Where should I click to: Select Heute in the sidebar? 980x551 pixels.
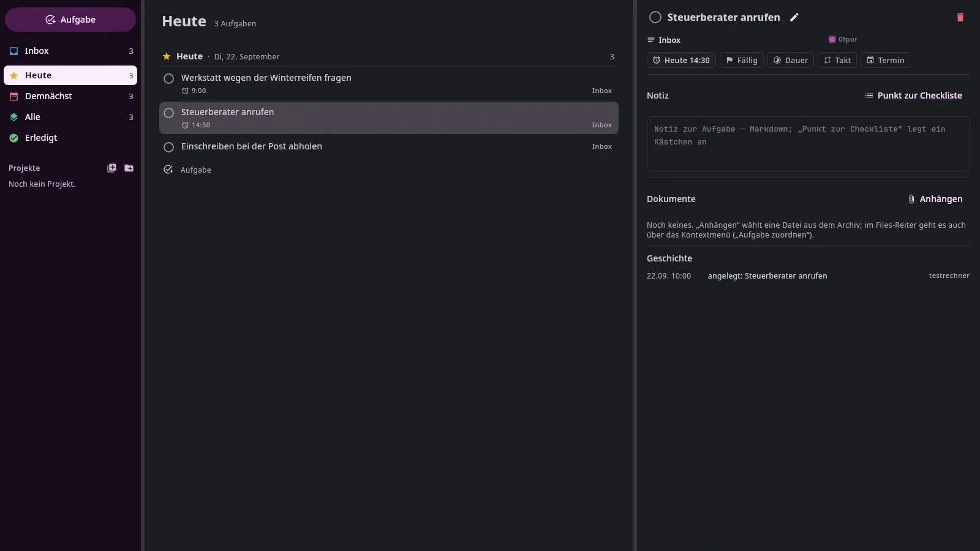(70, 75)
